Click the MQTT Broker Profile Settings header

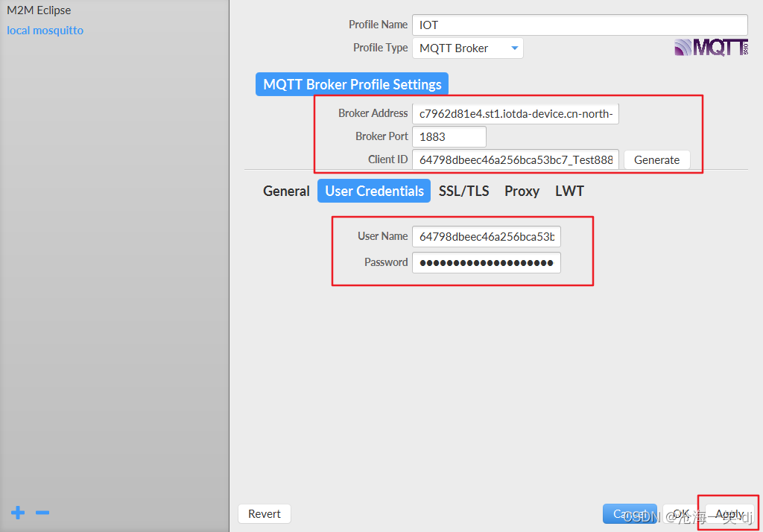tap(352, 84)
